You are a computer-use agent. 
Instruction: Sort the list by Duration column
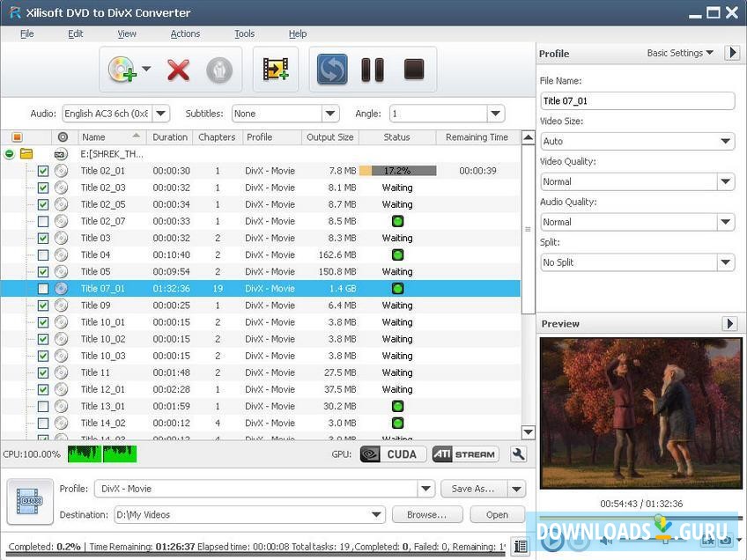170,137
